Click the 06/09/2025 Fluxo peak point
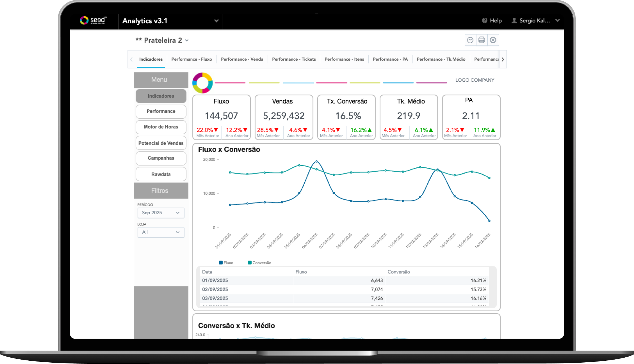 [316, 161]
